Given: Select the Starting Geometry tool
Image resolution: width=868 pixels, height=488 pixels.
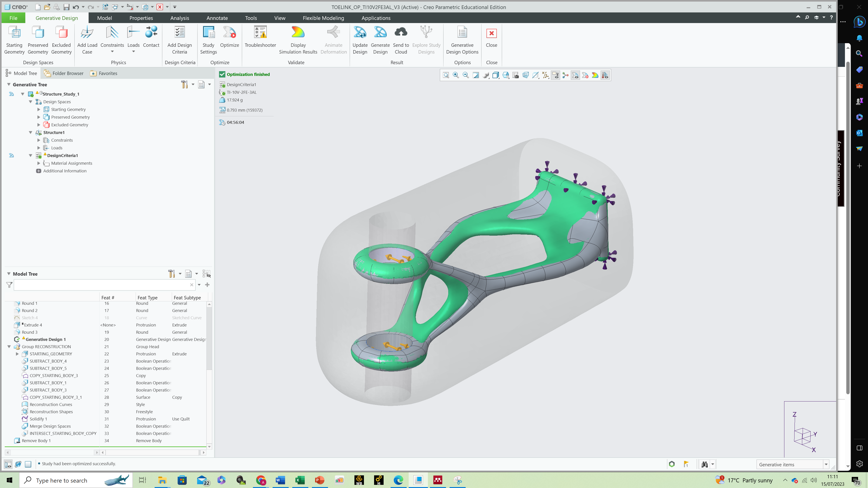Looking at the screenshot, I should pyautogui.click(x=14, y=39).
